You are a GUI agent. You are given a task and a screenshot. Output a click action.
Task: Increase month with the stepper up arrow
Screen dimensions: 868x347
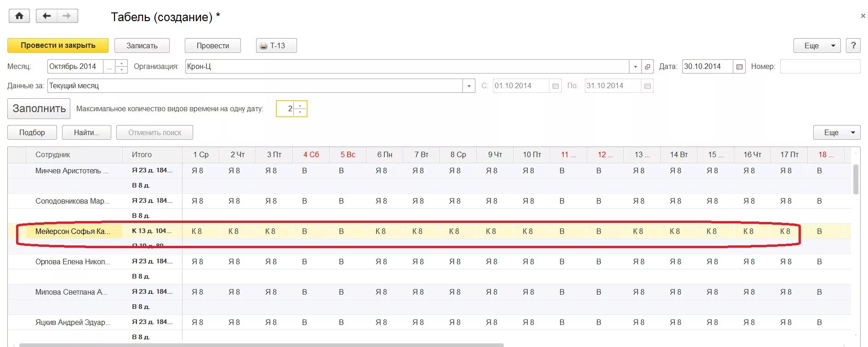(x=121, y=63)
